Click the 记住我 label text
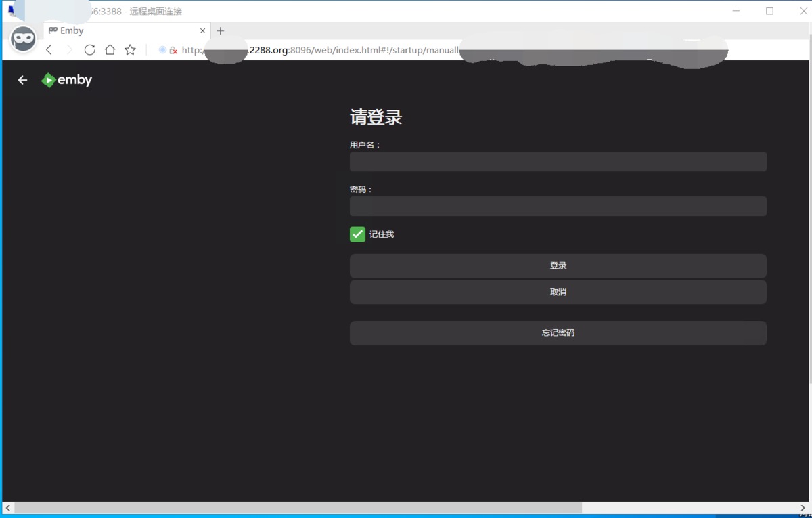 pos(382,234)
